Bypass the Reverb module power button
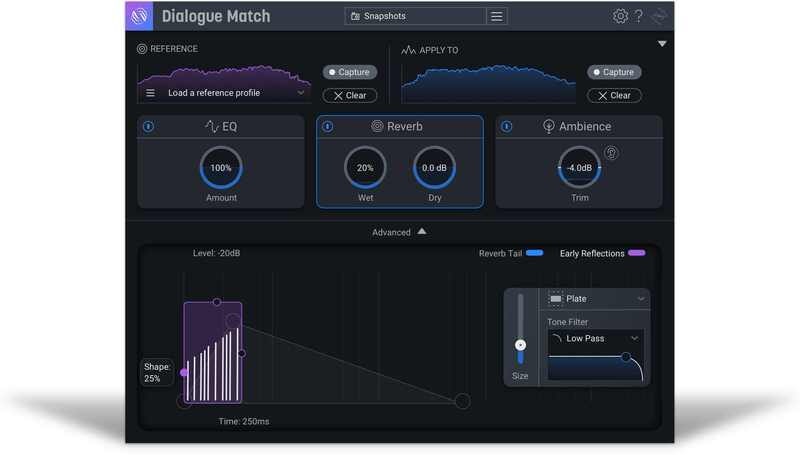 tap(327, 127)
